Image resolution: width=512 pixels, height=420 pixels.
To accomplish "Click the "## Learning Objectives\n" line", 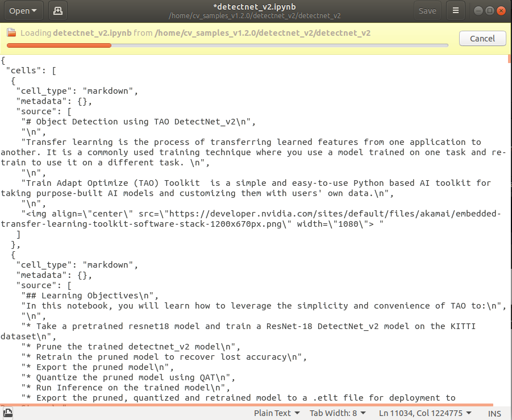I will 90,296.
